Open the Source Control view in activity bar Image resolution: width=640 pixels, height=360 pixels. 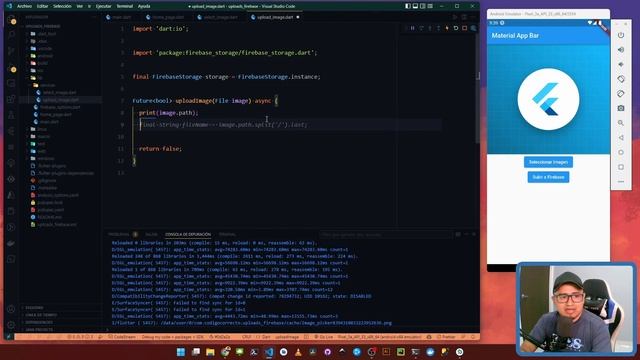(11, 51)
